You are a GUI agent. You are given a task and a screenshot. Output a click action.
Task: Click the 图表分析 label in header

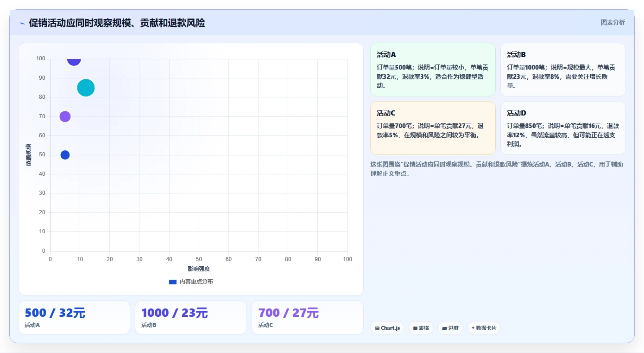coord(612,22)
